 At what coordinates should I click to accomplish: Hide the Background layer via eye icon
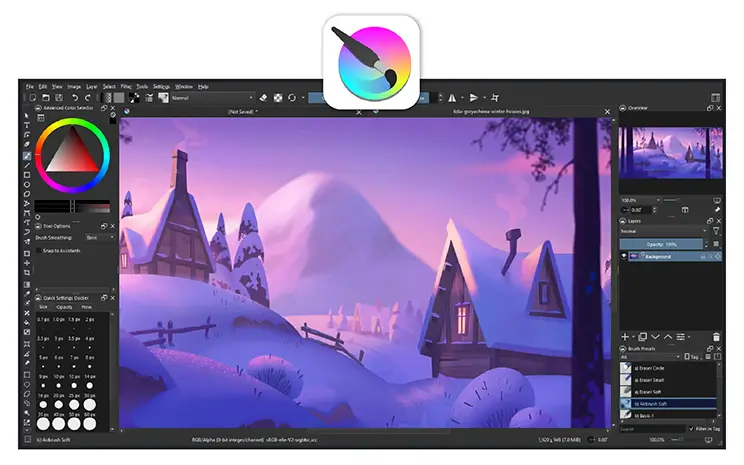[625, 257]
